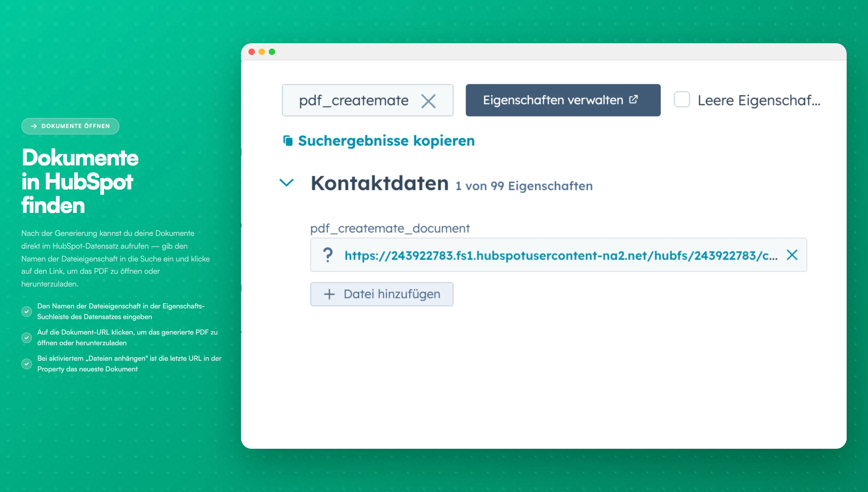The height and width of the screenshot is (492, 868).
Task: Click checkmark icon beside 'Den Namen der Dateieigenschaft'
Action: [27, 311]
